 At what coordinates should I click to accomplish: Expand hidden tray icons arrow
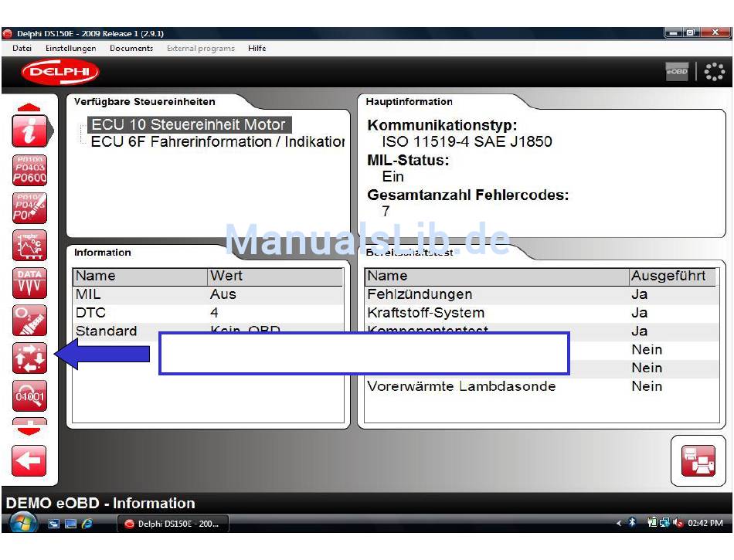[618, 523]
